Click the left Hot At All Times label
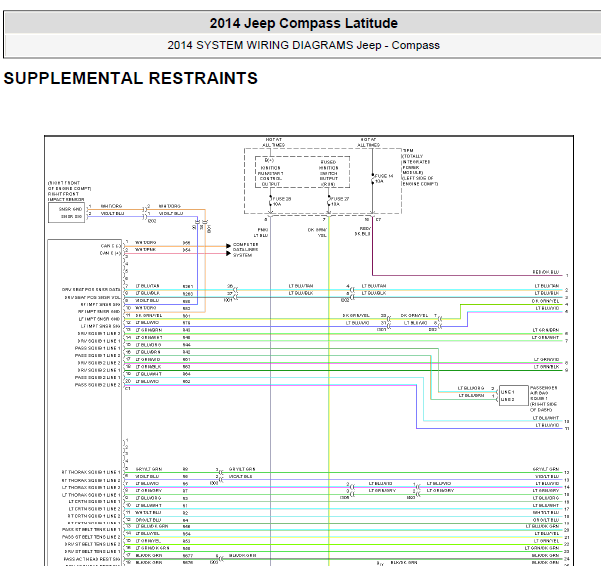The image size is (601, 566). coord(273,142)
